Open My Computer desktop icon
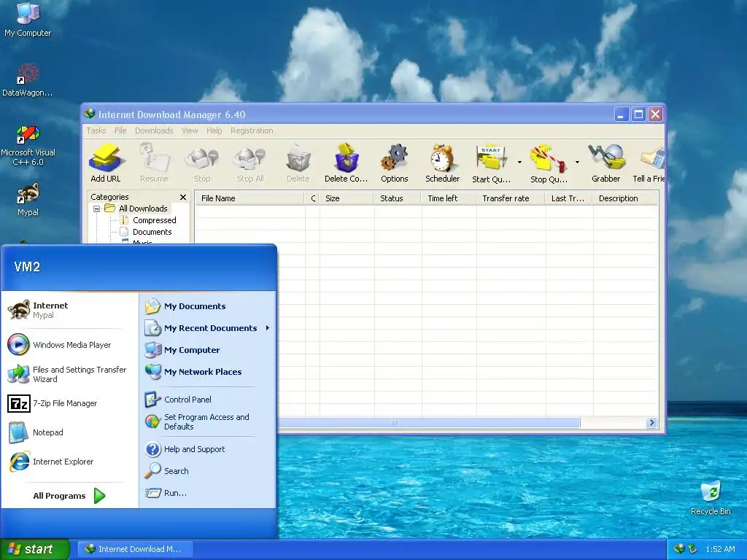This screenshot has height=560, width=747. pyautogui.click(x=28, y=19)
